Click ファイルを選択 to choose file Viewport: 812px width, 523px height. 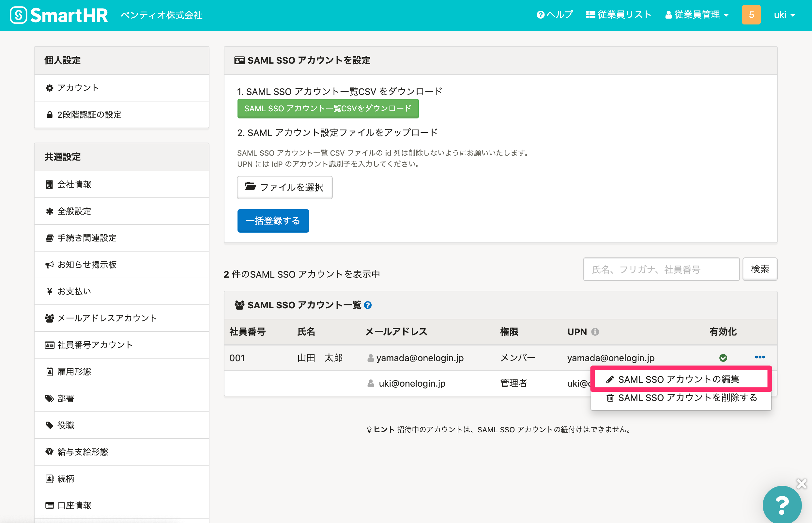284,188
